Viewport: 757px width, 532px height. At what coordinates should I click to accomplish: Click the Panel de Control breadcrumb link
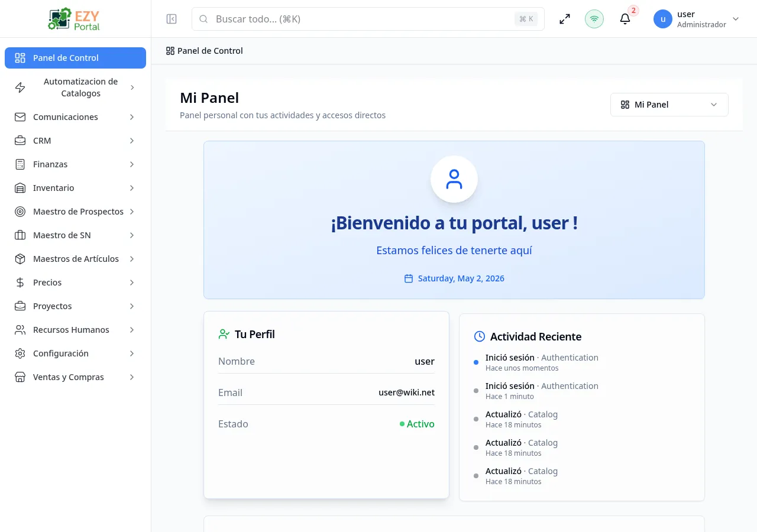pyautogui.click(x=210, y=51)
